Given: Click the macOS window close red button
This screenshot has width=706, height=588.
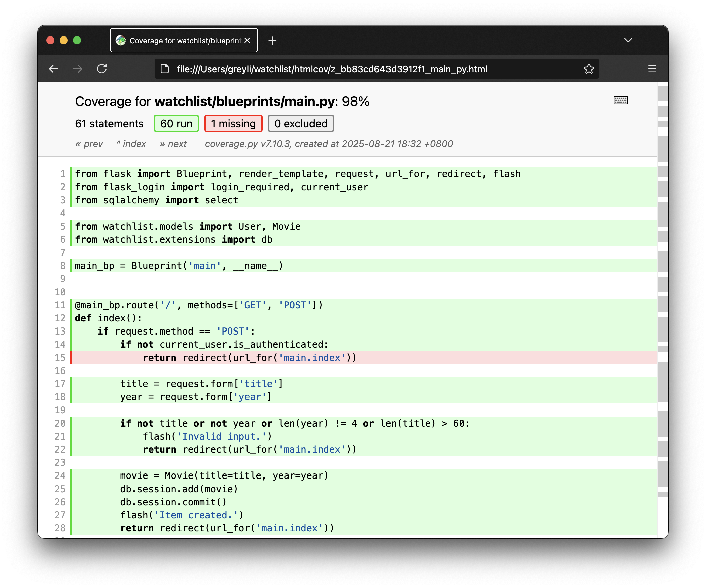Looking at the screenshot, I should pos(51,40).
